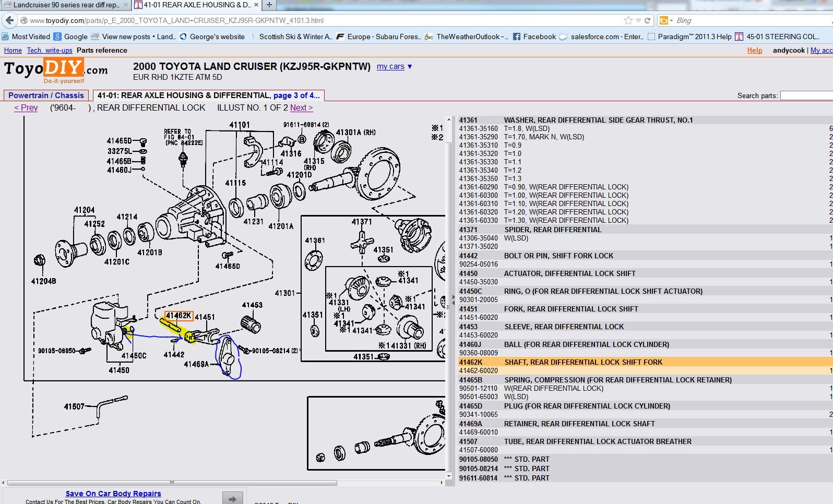This screenshot has width=833, height=504.
Task: Open TheWeatherOutlook bookmark
Action: click(x=467, y=37)
